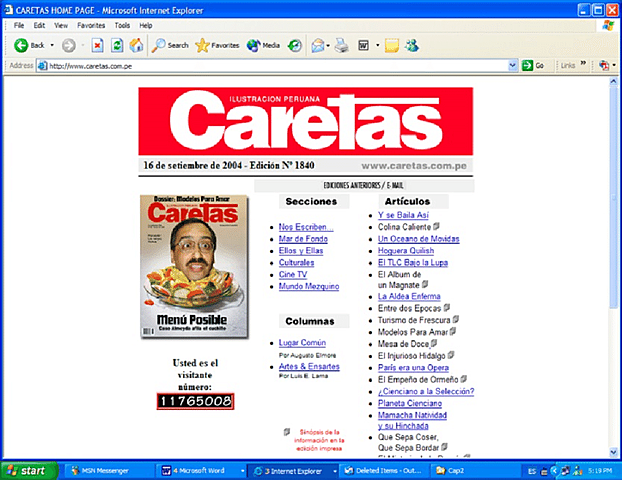Click the ES language indicator in tray
The image size is (622, 480).
tap(532, 471)
